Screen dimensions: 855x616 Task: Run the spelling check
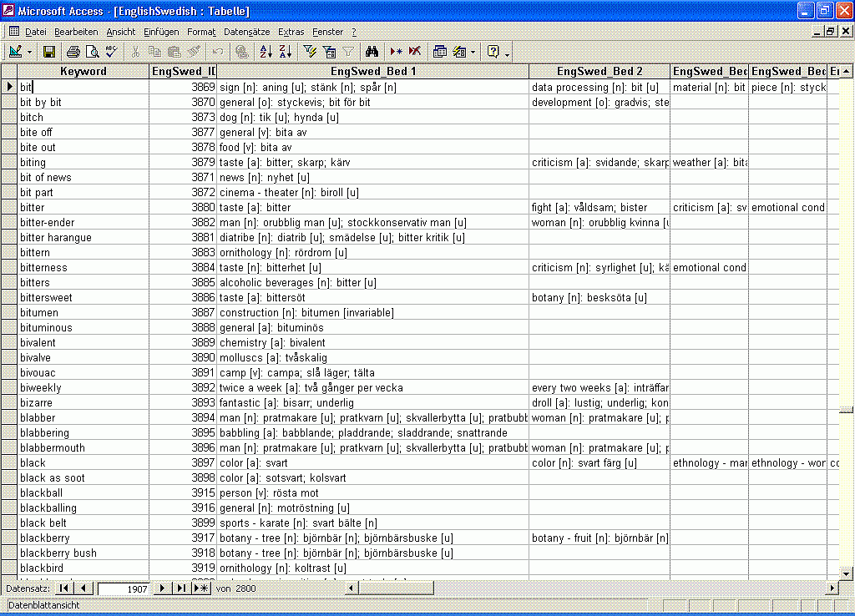click(111, 52)
